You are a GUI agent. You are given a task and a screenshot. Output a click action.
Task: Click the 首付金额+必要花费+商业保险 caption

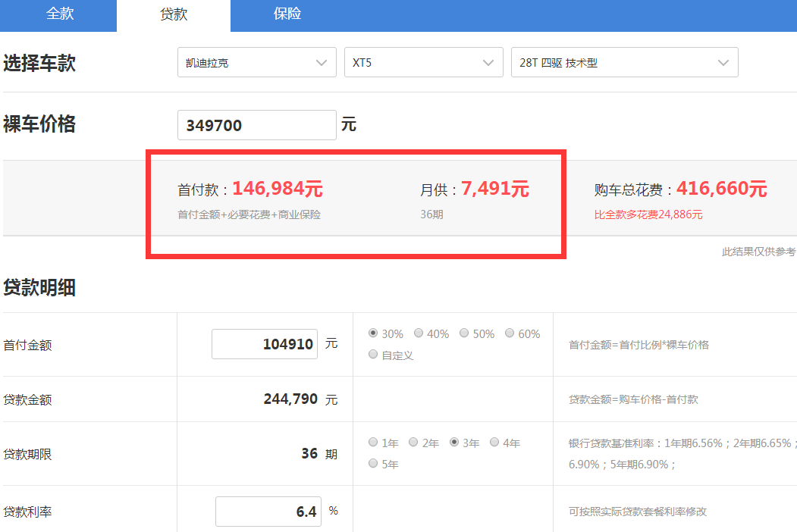pyautogui.click(x=249, y=214)
